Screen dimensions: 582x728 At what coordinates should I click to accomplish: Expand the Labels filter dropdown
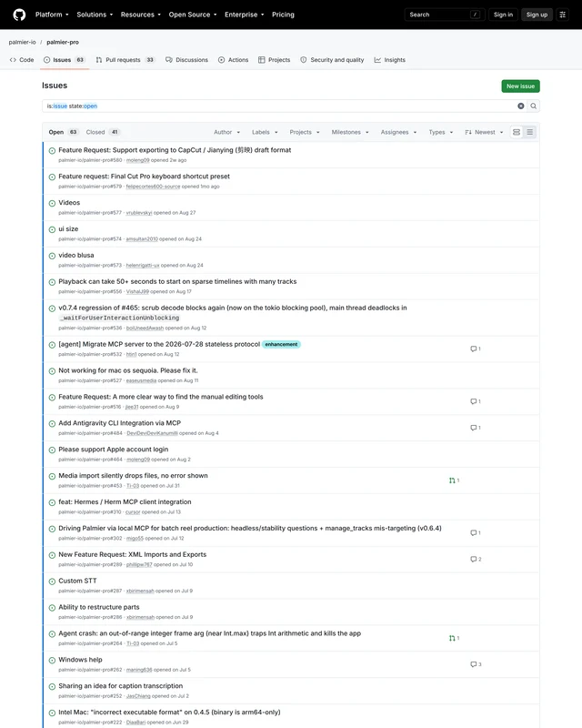tap(265, 132)
